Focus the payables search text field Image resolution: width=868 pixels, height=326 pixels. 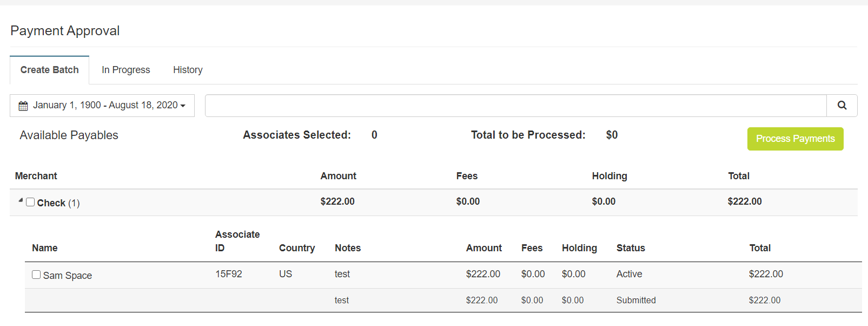(515, 106)
